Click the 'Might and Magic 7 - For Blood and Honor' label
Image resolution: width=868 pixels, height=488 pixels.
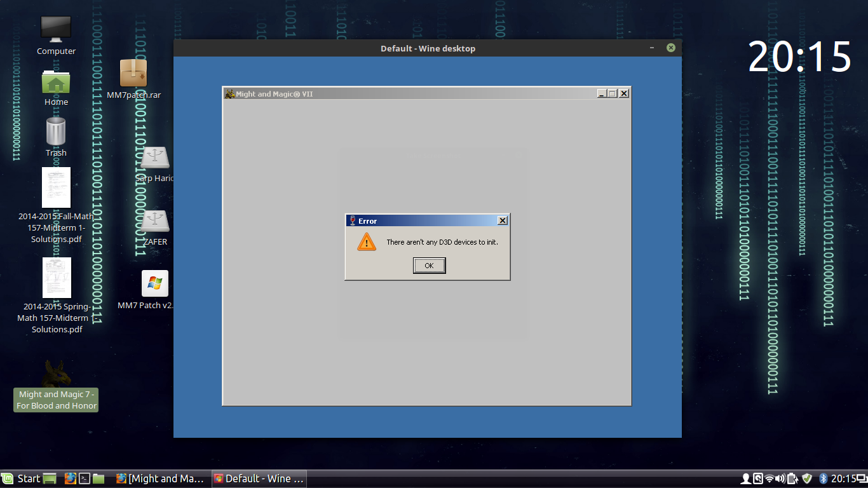coord(57,400)
